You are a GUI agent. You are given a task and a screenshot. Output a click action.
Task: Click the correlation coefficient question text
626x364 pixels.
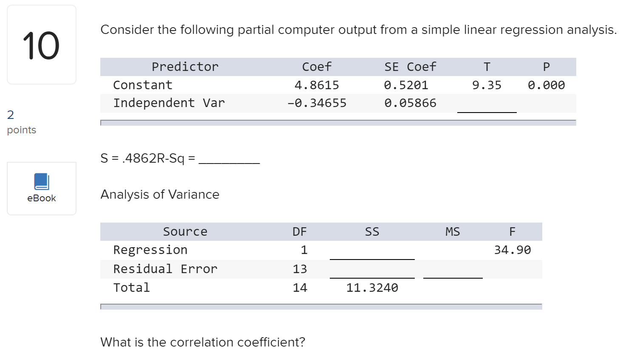pos(203,342)
